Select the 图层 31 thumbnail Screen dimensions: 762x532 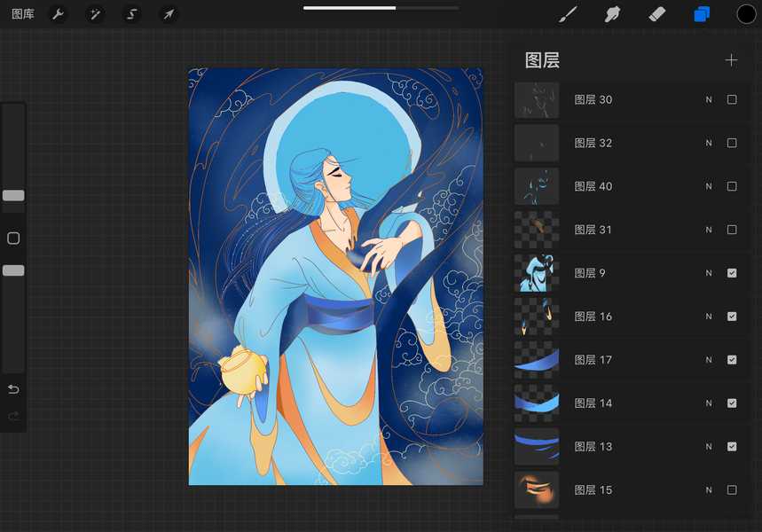537,230
